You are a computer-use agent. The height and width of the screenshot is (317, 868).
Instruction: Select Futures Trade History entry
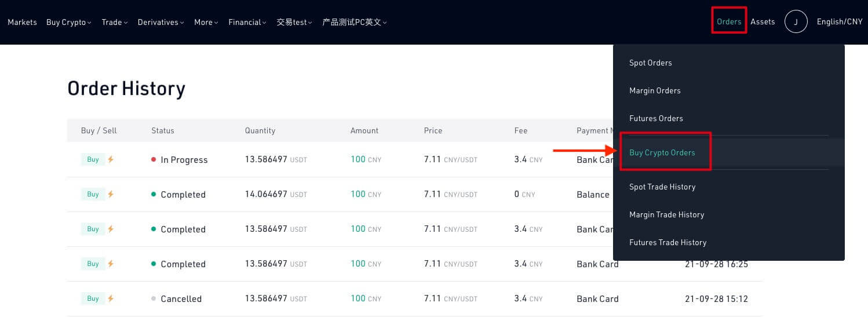(668, 242)
